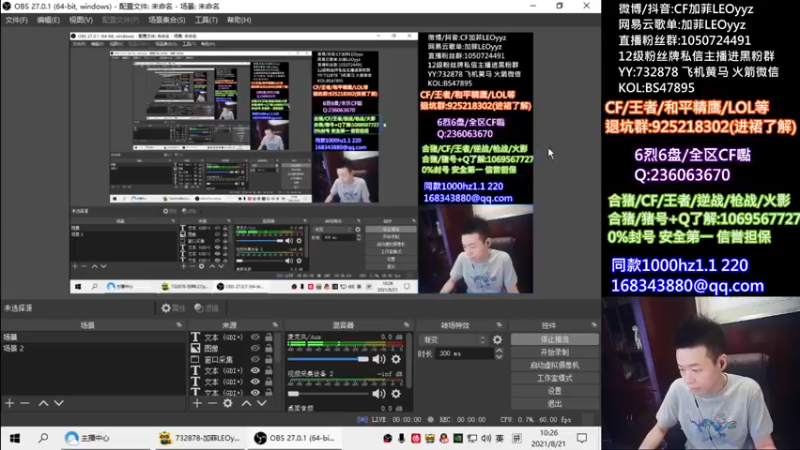Pop out the 控件 dock
The width and height of the screenshot is (800, 450).
coord(594,324)
